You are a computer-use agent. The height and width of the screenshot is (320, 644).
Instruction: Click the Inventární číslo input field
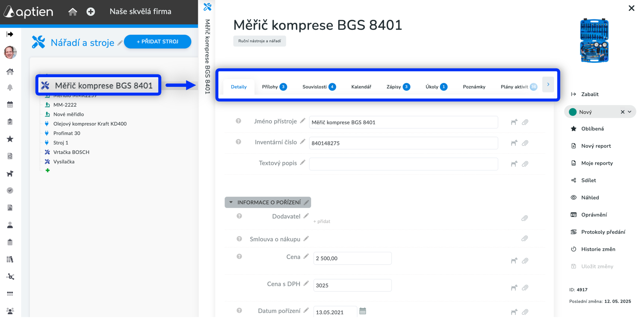click(x=404, y=143)
